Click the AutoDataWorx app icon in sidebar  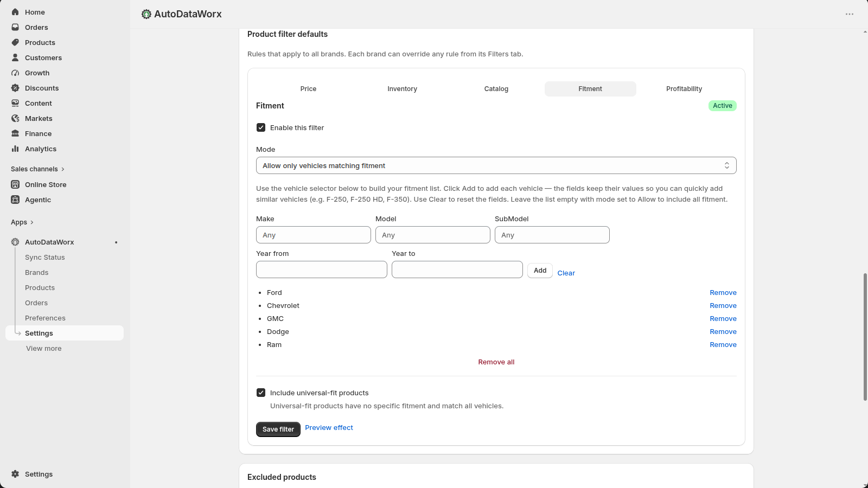coord(15,242)
